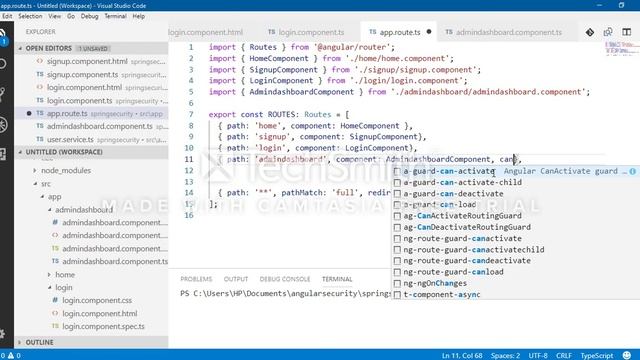The height and width of the screenshot is (360, 640).
Task: Expand the node_modules folder
Action: click(35, 171)
